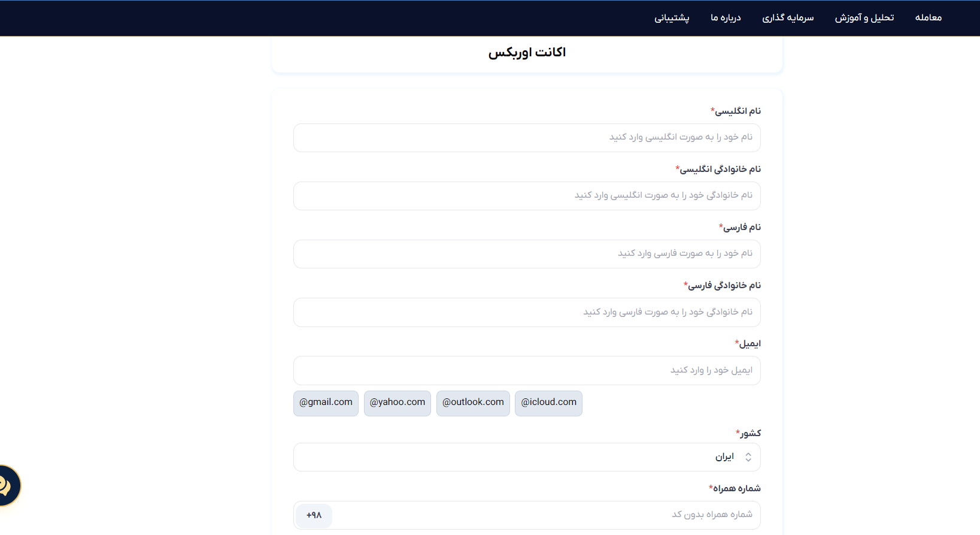Choose the @yahoo.com email suffix
Screen dimensions: 980x535
click(x=398, y=403)
